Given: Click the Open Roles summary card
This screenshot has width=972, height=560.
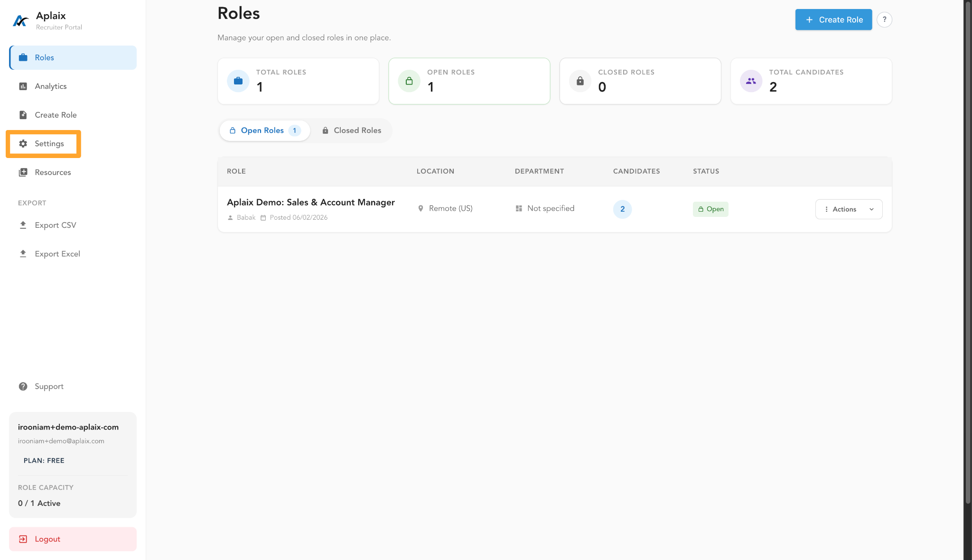Looking at the screenshot, I should click(x=469, y=81).
